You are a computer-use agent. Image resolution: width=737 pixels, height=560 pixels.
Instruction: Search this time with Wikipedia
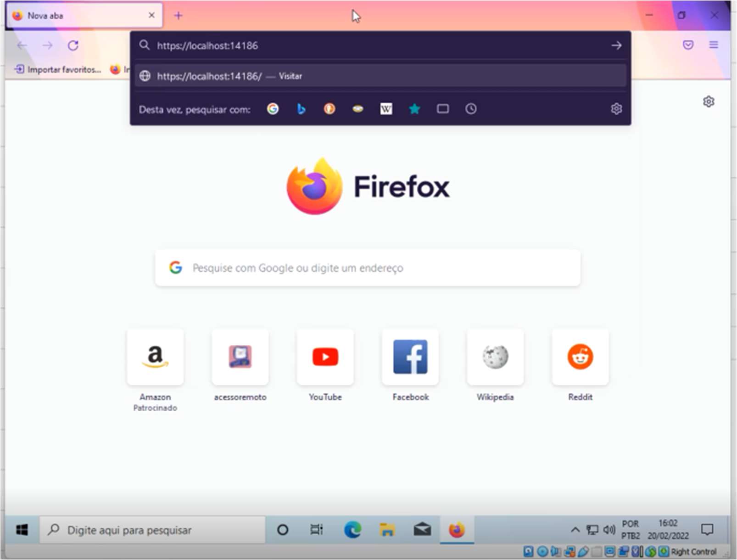386,109
